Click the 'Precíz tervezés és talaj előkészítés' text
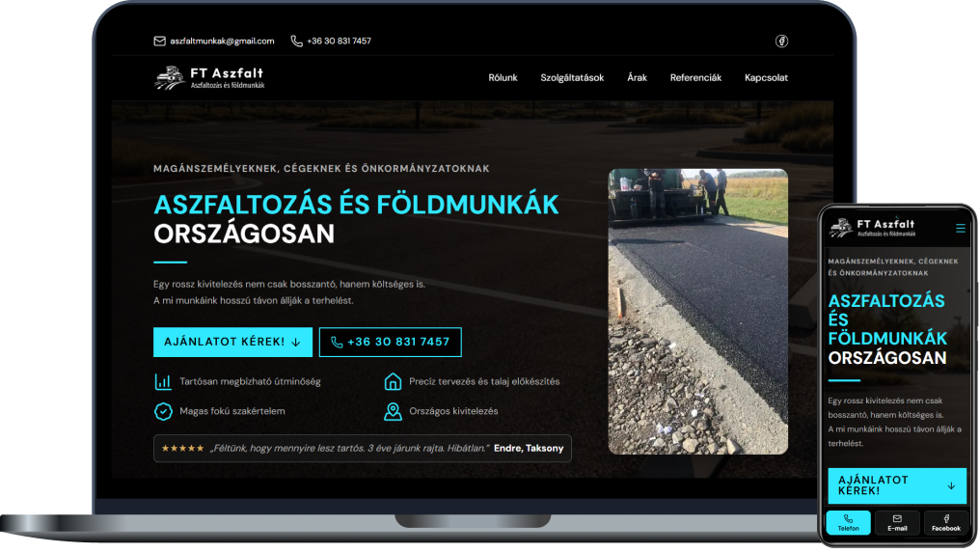Screen dimensions: 980x553 [484, 381]
